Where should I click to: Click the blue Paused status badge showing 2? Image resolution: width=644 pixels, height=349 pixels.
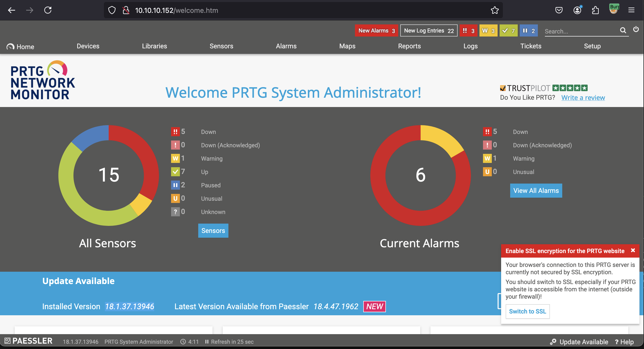(x=529, y=31)
